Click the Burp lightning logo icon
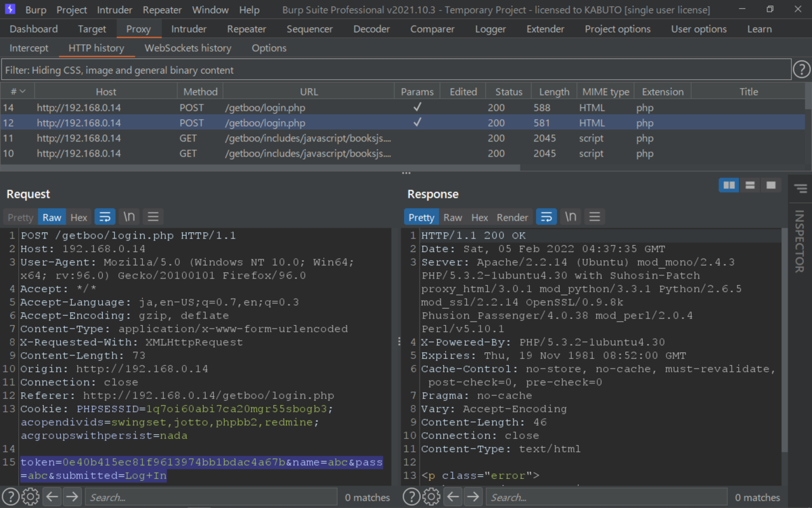Screen dimensions: 812x508 pyautogui.click(x=10, y=9)
